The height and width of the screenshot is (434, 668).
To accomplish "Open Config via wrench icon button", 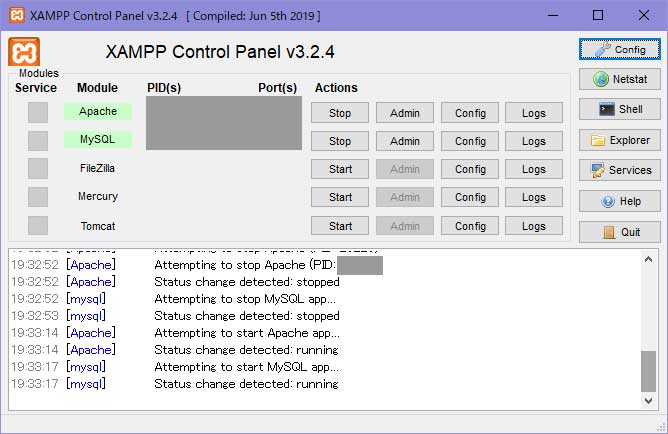I will (x=619, y=48).
